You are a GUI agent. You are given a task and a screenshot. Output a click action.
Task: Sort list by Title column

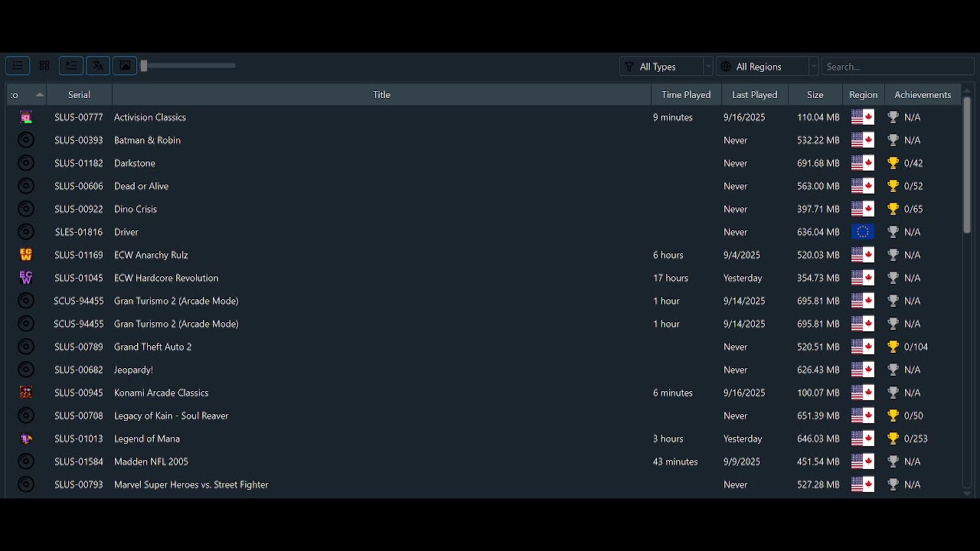pyautogui.click(x=381, y=95)
